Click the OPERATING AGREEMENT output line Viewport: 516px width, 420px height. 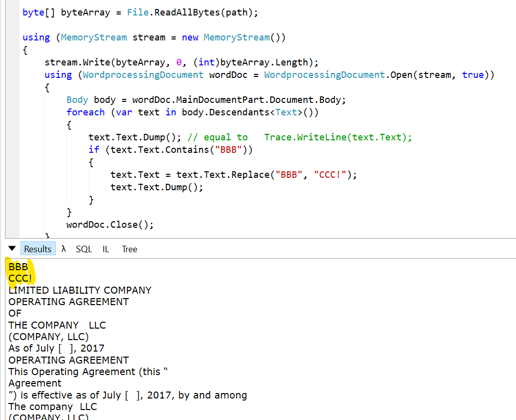pos(68,302)
